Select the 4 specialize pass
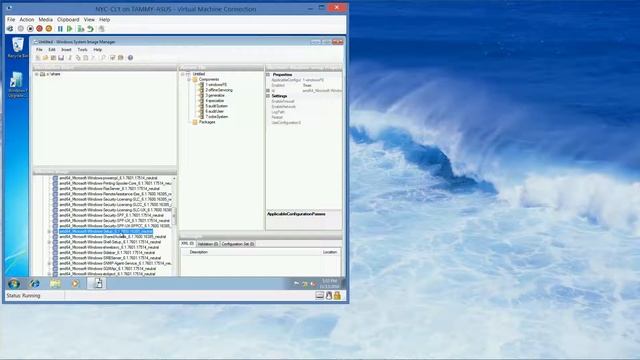 tap(214, 101)
